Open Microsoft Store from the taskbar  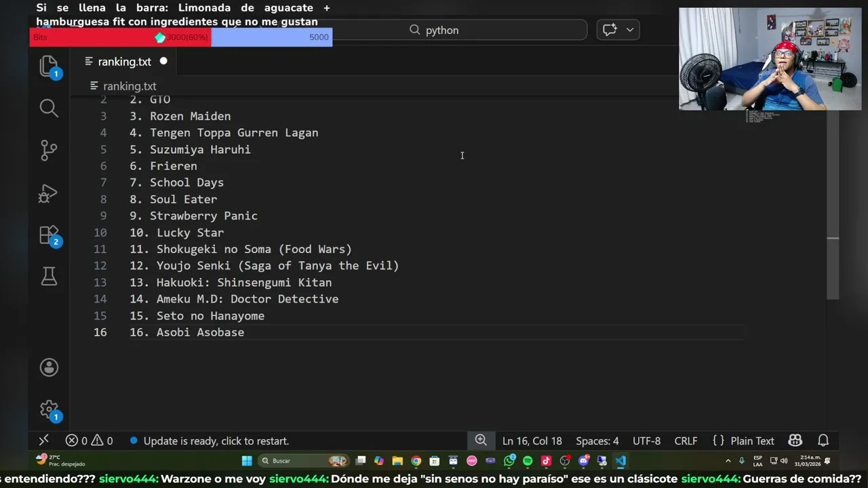tap(434, 461)
